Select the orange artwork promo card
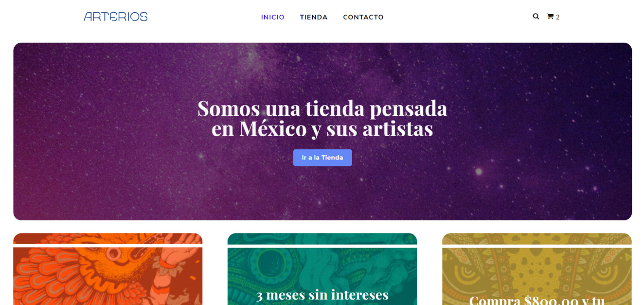This screenshot has height=305, width=644. click(x=108, y=269)
